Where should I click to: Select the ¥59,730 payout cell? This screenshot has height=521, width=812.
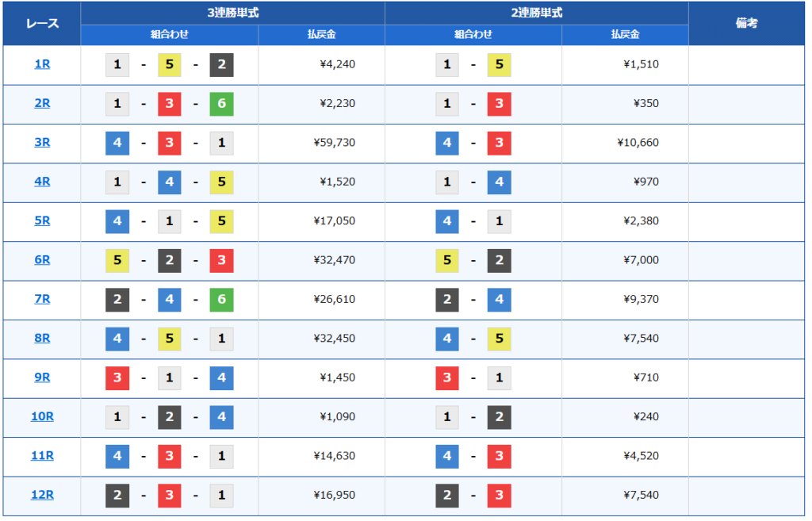pos(334,143)
